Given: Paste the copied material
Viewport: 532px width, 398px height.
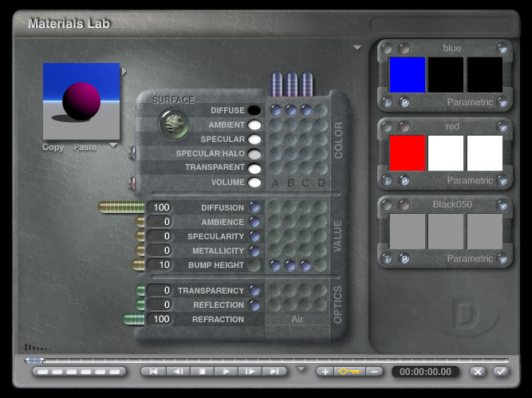Looking at the screenshot, I should [x=85, y=148].
